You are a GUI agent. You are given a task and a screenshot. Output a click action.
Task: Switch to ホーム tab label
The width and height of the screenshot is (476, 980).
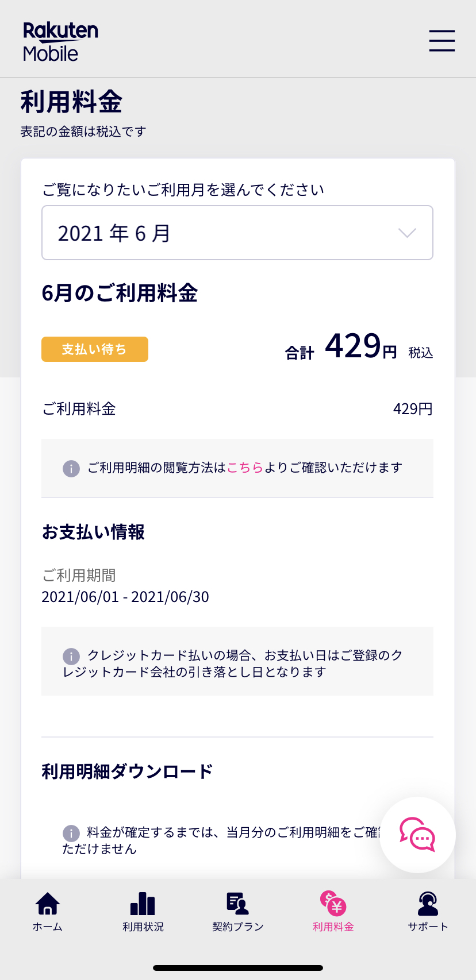click(48, 927)
